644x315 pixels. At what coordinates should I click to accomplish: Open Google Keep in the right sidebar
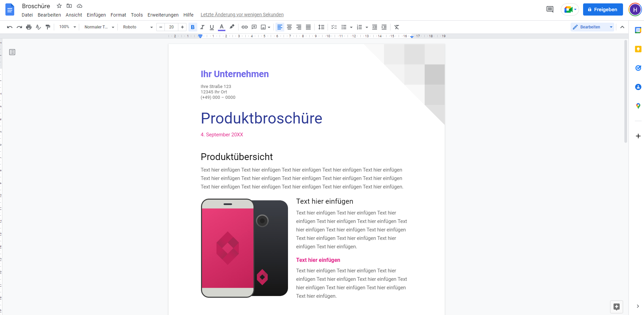pyautogui.click(x=638, y=49)
